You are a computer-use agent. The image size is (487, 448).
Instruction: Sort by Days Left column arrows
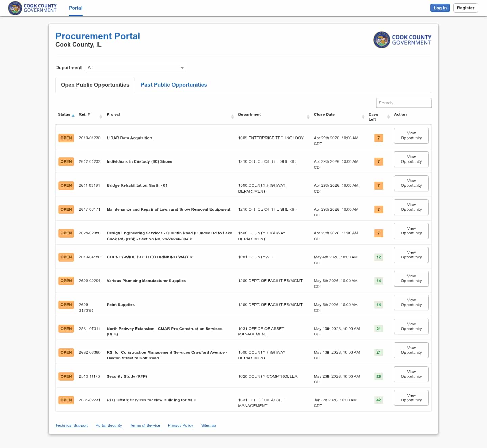[388, 117]
